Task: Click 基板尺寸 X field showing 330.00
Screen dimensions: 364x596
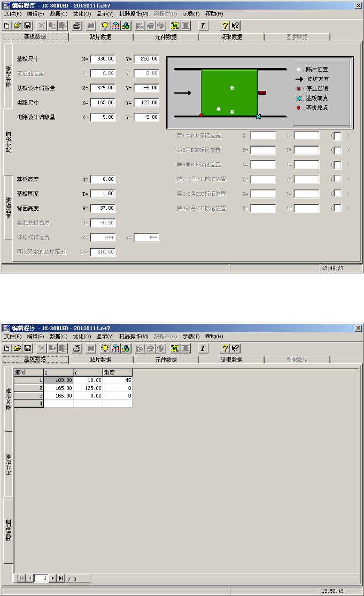Action: point(103,59)
